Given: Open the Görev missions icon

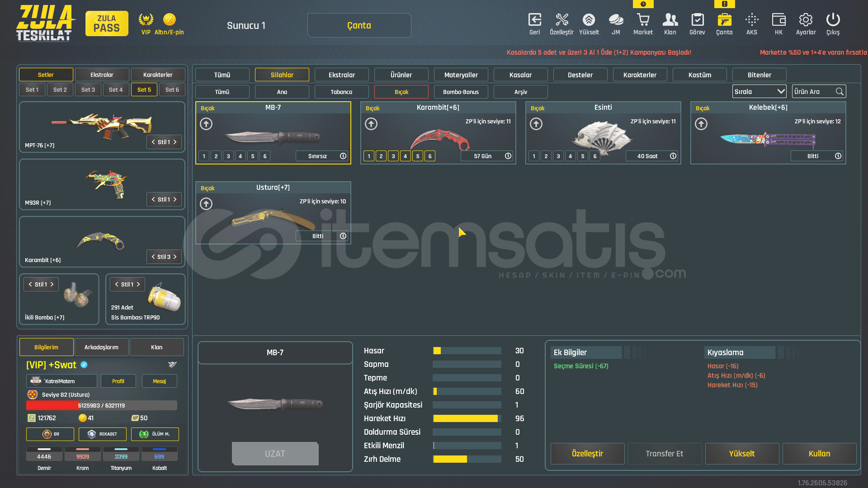Looking at the screenshot, I should [x=697, y=19].
